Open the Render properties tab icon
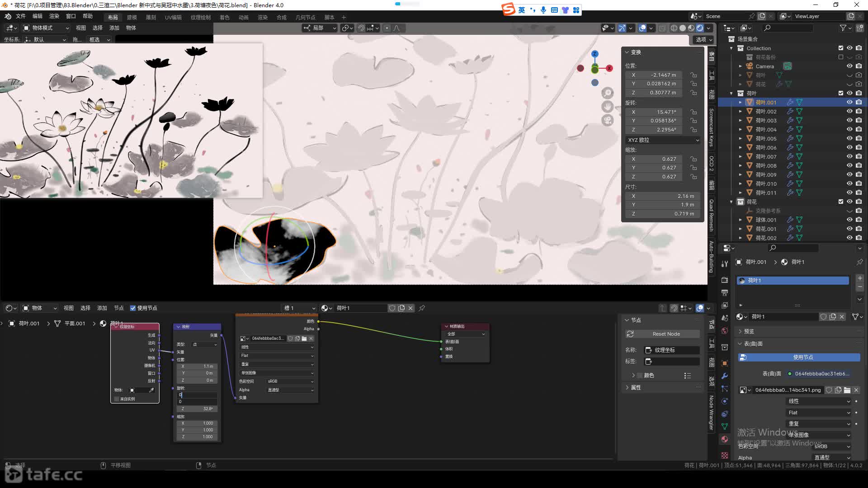The height and width of the screenshot is (488, 868). (x=725, y=280)
